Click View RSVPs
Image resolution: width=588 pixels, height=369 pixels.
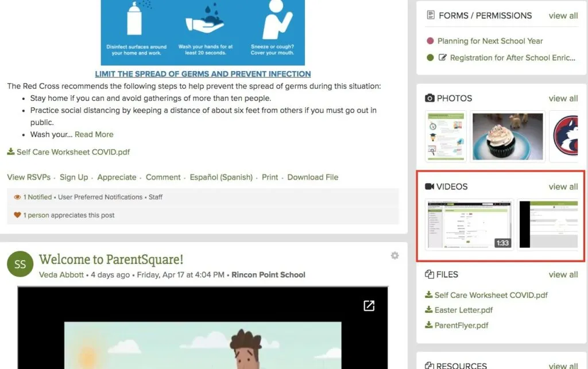[x=29, y=177]
